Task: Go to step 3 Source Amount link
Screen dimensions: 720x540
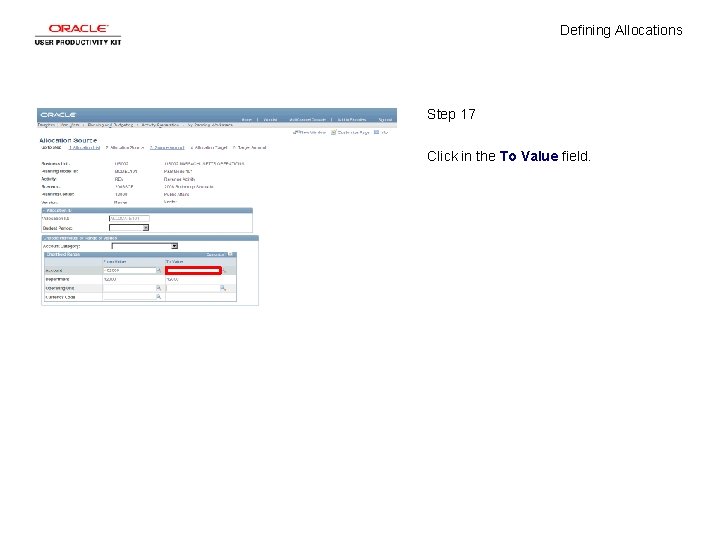Action: tap(167, 148)
